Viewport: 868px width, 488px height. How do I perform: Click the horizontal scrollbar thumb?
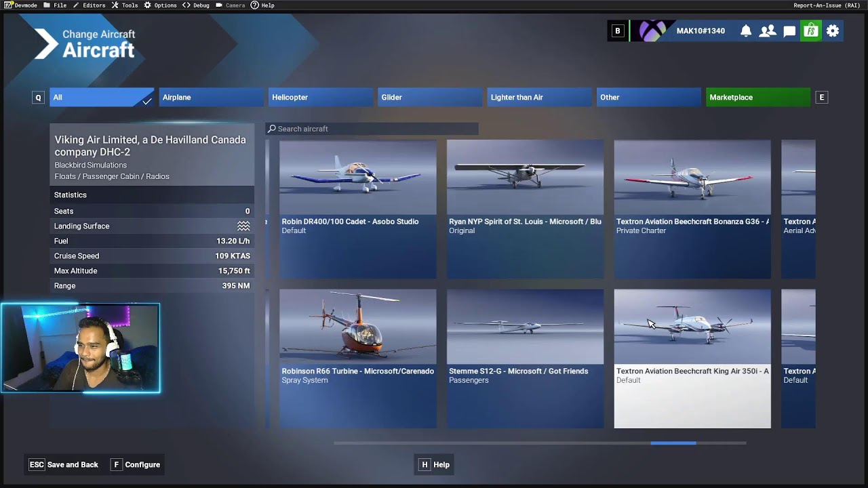[x=673, y=443]
